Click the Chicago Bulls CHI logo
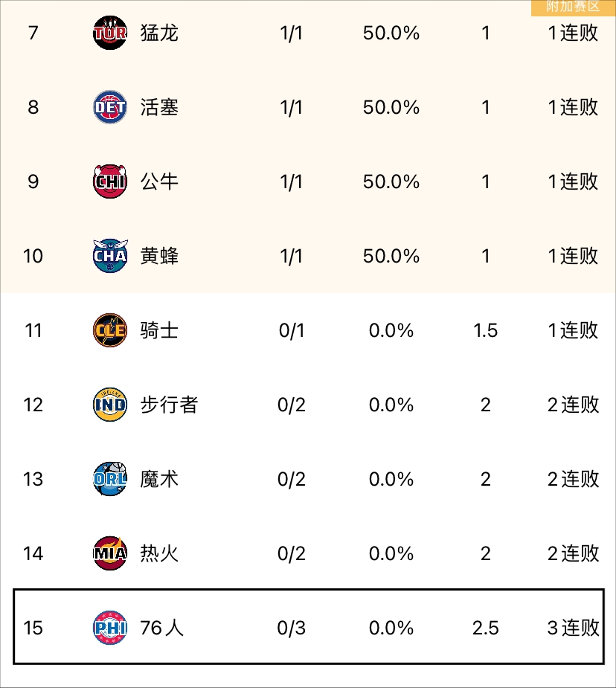Image resolution: width=616 pixels, height=688 pixels. (x=110, y=181)
